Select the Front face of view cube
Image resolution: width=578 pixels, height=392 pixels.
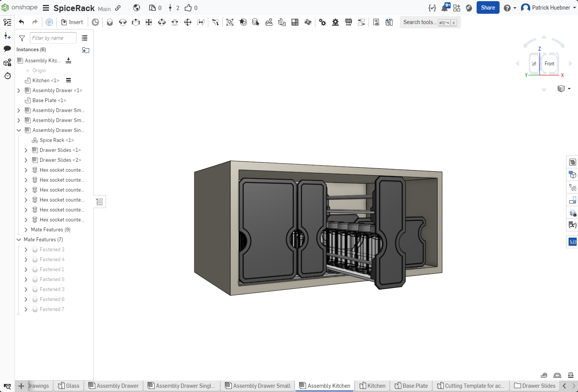[x=550, y=64]
